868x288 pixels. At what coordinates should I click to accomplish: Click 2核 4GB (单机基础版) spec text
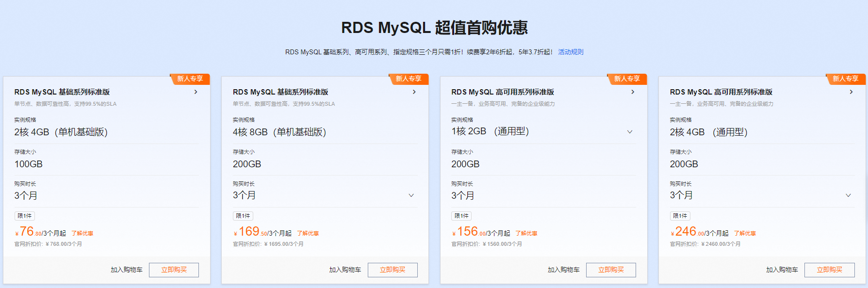click(61, 132)
